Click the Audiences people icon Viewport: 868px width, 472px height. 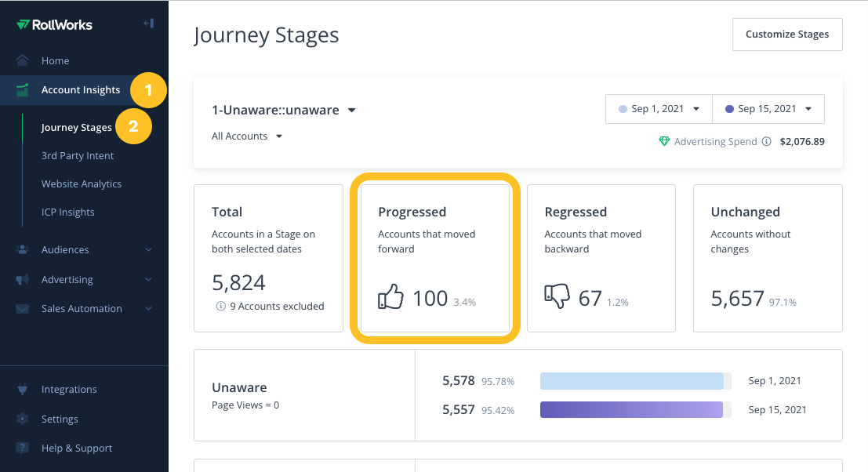pyautogui.click(x=22, y=249)
